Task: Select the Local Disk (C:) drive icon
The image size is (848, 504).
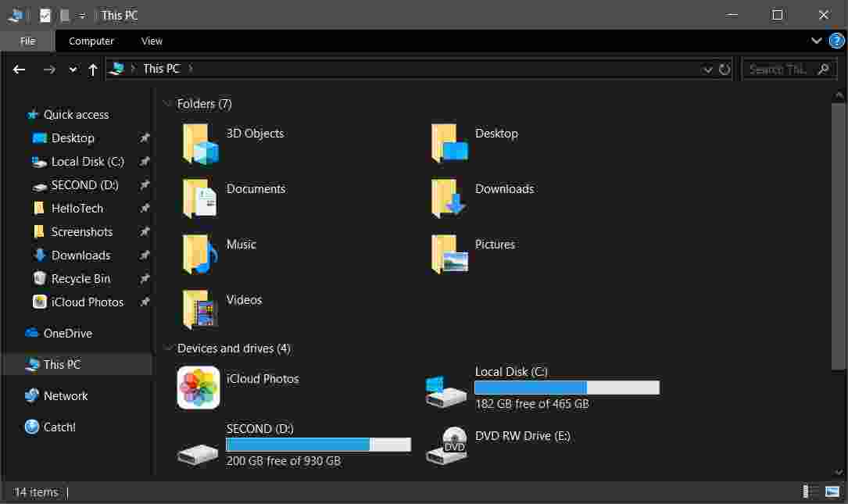Action: pyautogui.click(x=446, y=392)
